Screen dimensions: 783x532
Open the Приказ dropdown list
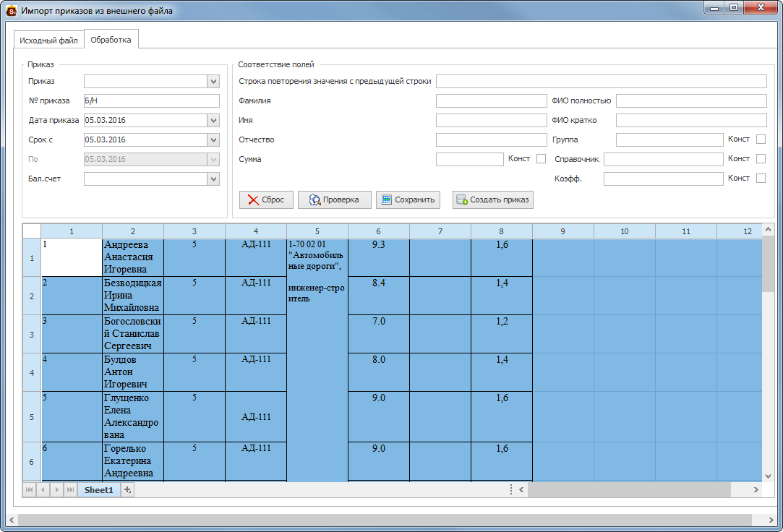pos(213,82)
